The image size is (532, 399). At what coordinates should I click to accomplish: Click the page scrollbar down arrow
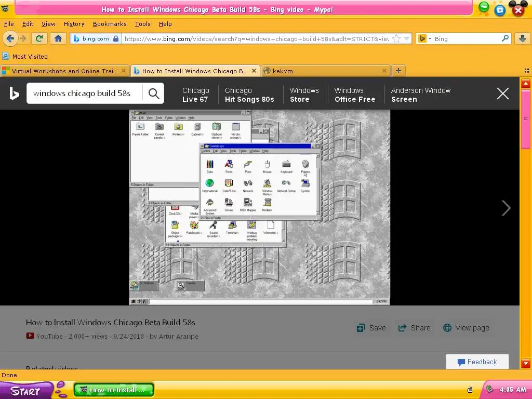526,363
